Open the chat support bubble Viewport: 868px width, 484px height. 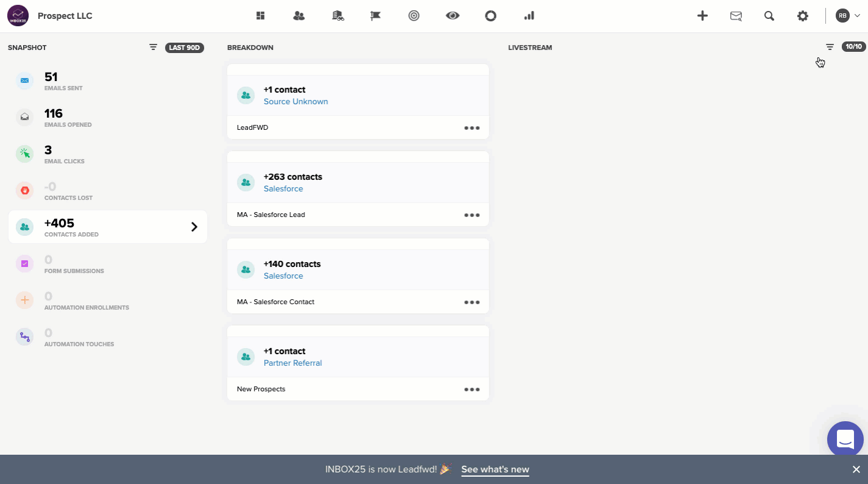pyautogui.click(x=845, y=439)
